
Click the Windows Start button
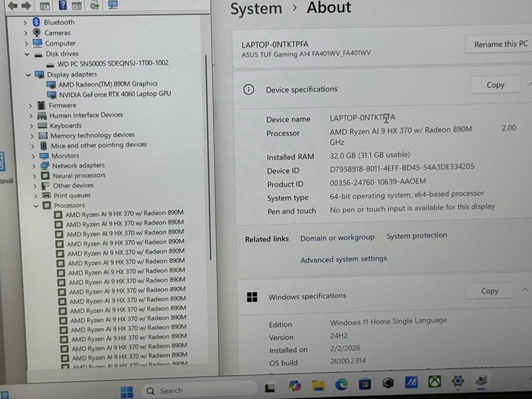coord(126,392)
